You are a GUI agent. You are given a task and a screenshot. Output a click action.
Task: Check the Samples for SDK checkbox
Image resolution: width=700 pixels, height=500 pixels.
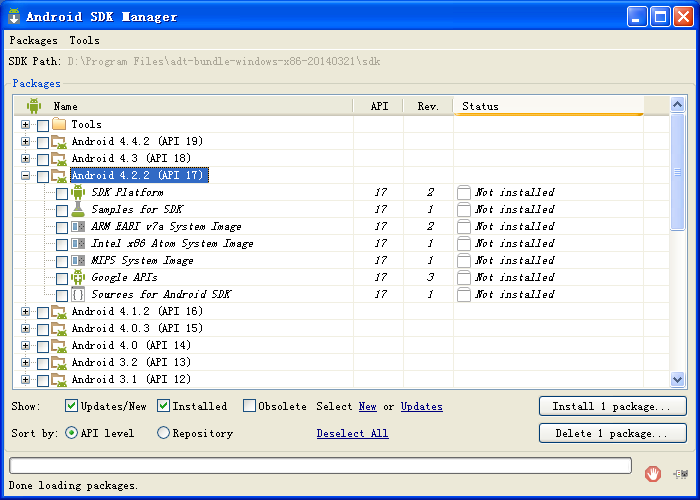point(62,210)
